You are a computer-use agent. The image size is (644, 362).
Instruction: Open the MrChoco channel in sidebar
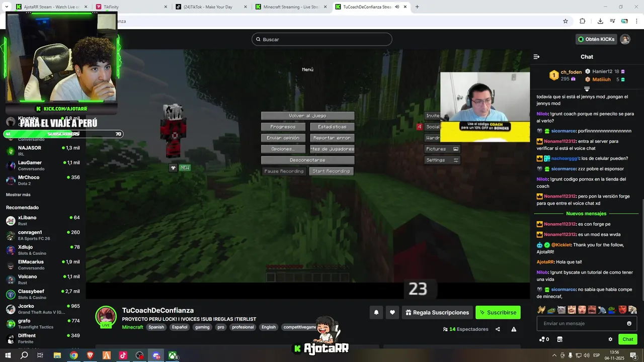tap(43, 180)
